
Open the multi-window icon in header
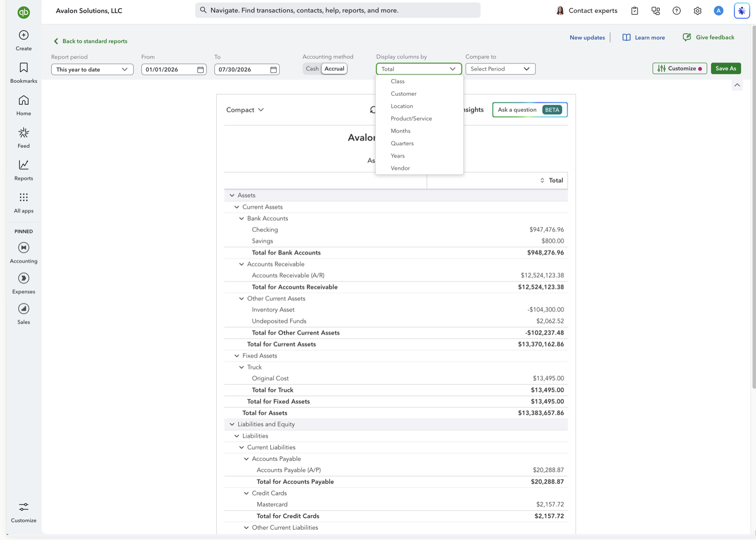tap(656, 11)
